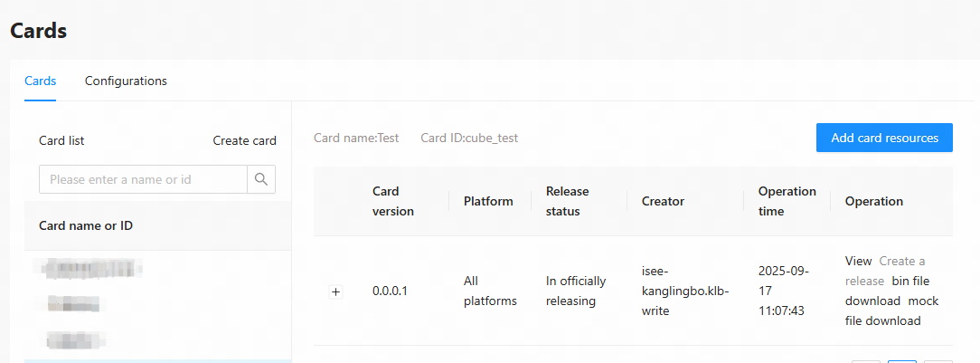Click the Card name or ID header
This screenshot has height=363, width=980.
pos(86,225)
